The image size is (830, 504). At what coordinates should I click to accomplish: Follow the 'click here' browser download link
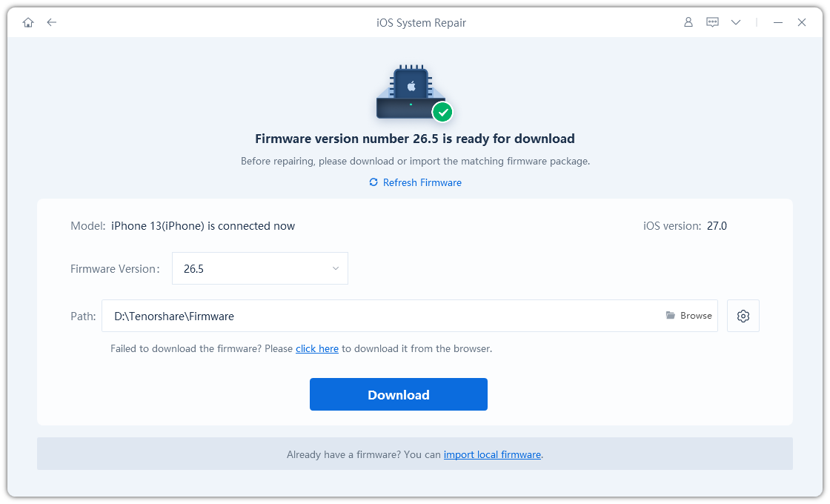pyautogui.click(x=317, y=349)
